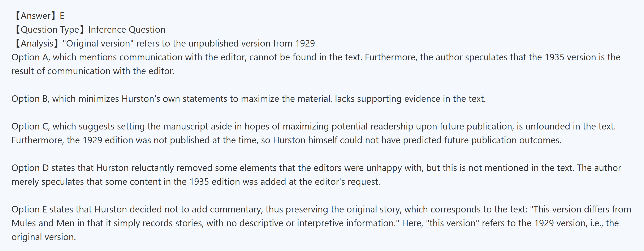Click the text 'Inference Question'
Screen dimensions: 644x251
click(127, 30)
